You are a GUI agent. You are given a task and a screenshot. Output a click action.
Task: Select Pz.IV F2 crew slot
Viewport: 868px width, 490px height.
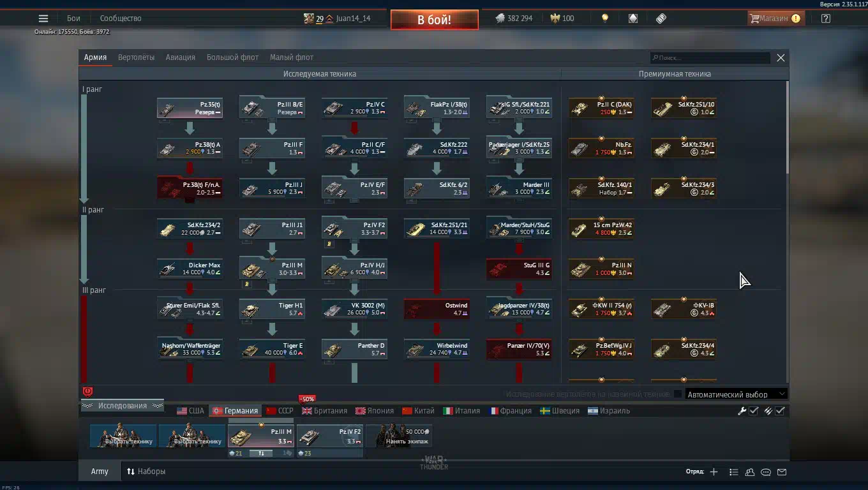tap(330, 436)
